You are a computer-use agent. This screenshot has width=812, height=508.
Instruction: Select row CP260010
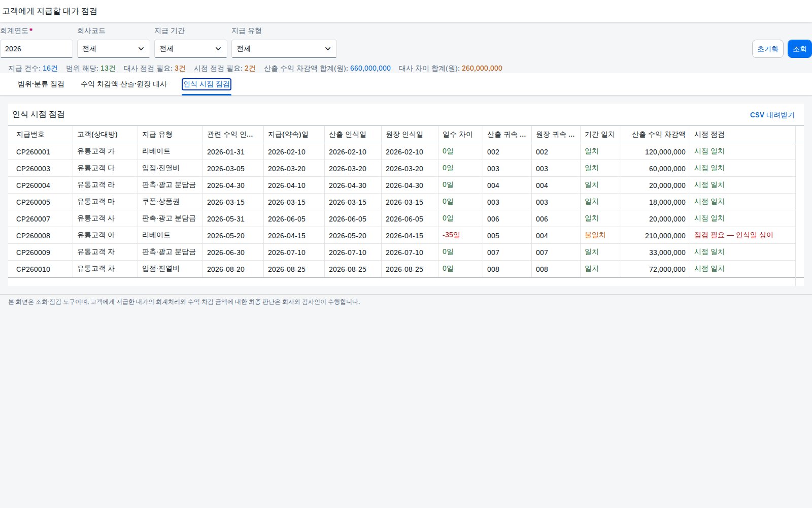point(402,269)
